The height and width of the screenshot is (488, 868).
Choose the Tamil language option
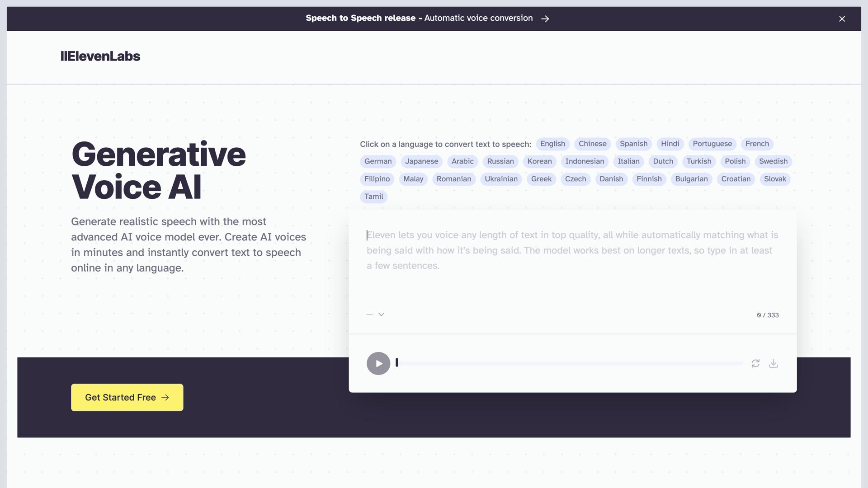[x=373, y=197]
